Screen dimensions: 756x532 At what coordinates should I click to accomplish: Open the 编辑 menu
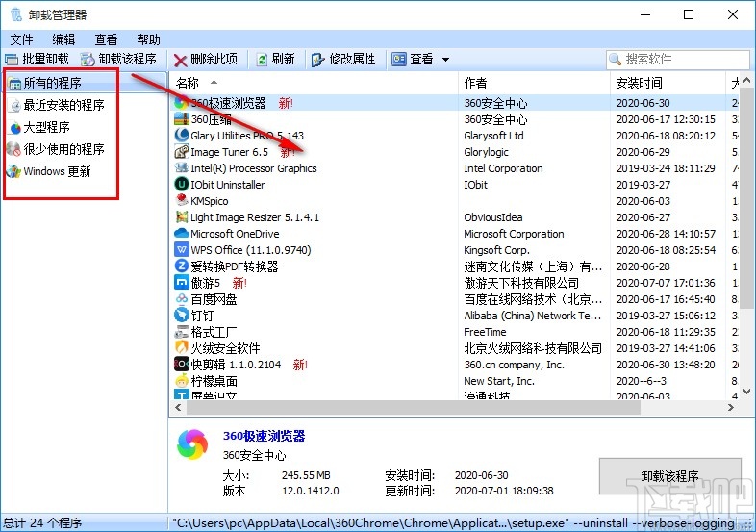point(63,39)
